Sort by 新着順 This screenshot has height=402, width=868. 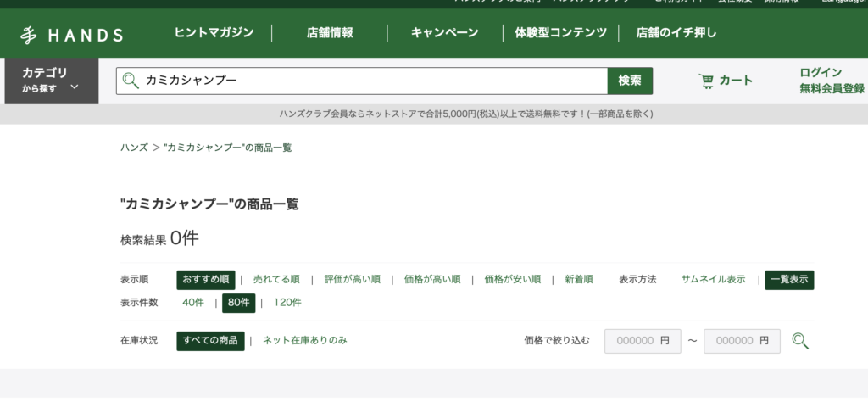578,280
